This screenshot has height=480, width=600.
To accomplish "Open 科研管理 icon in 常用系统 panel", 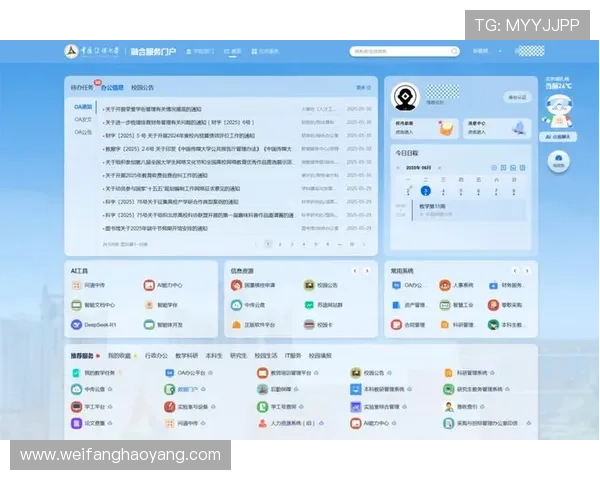I will tap(445, 325).
